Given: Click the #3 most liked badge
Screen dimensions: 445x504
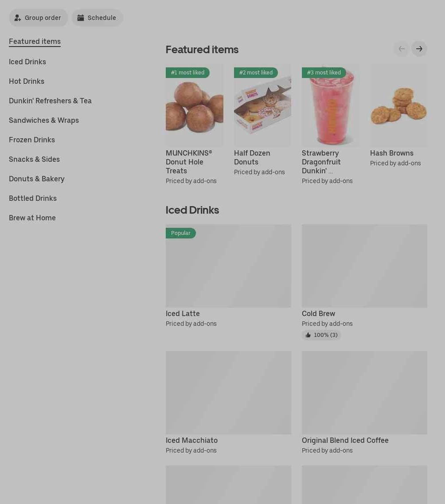Looking at the screenshot, I should [324, 73].
